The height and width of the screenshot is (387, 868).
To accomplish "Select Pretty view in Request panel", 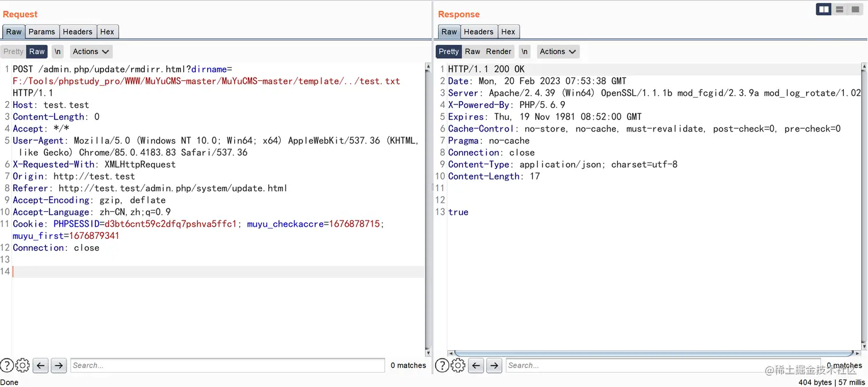I will pos(13,51).
